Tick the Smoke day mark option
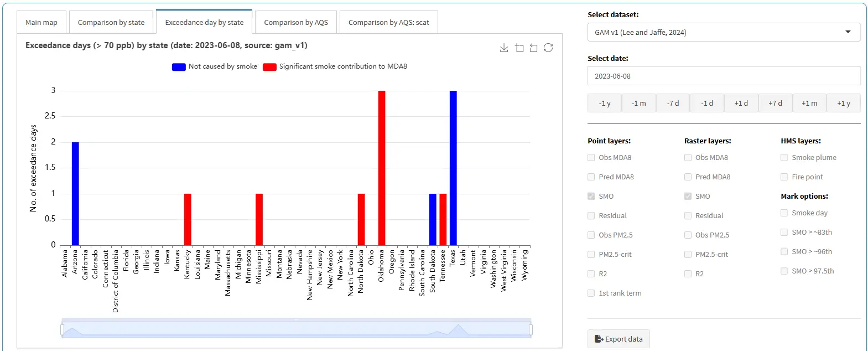The image size is (868, 351). [784, 213]
